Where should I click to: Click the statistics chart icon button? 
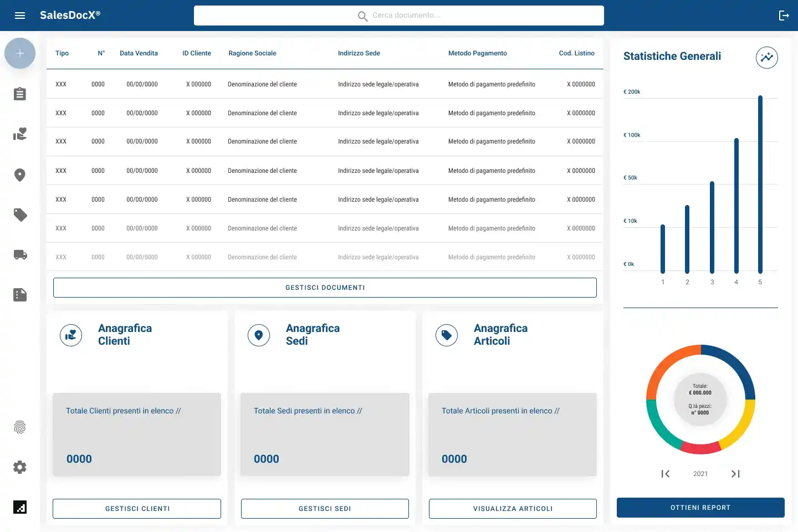pos(767,57)
